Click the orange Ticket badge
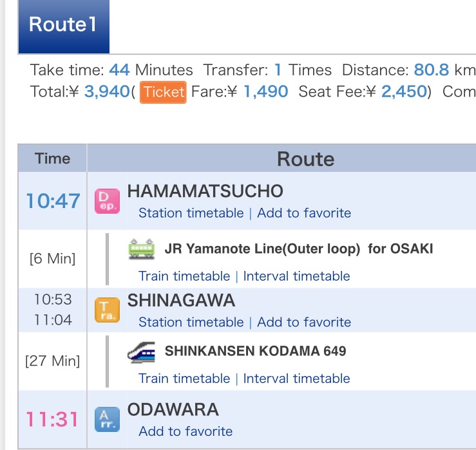476x450 pixels. click(164, 92)
